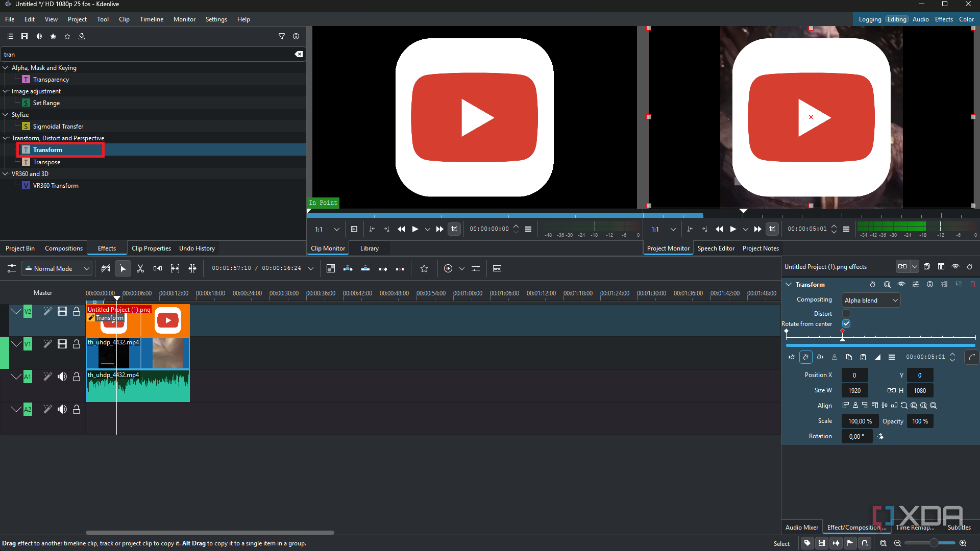Image resolution: width=980 pixels, height=551 pixels.
Task: Hide the V2 video track
Action: click(x=62, y=311)
